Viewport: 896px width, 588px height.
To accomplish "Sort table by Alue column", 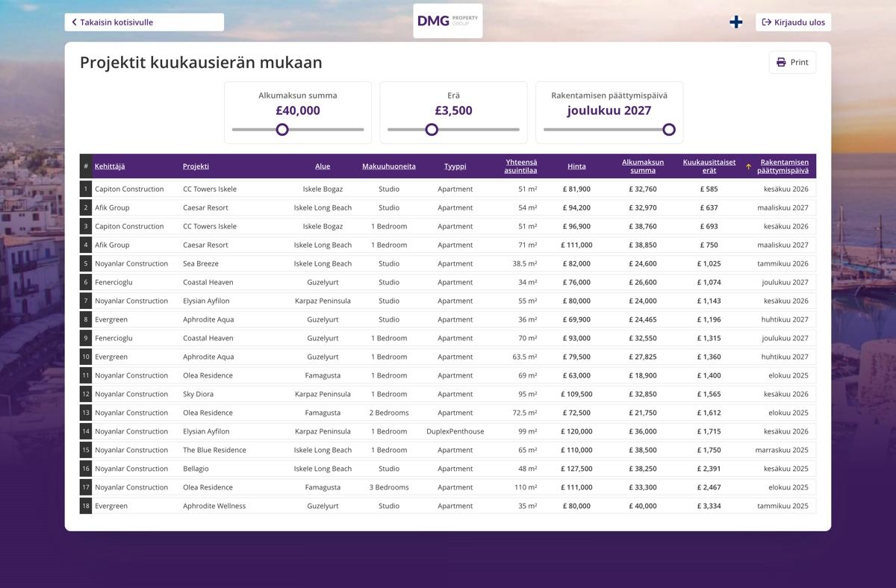I will point(323,166).
